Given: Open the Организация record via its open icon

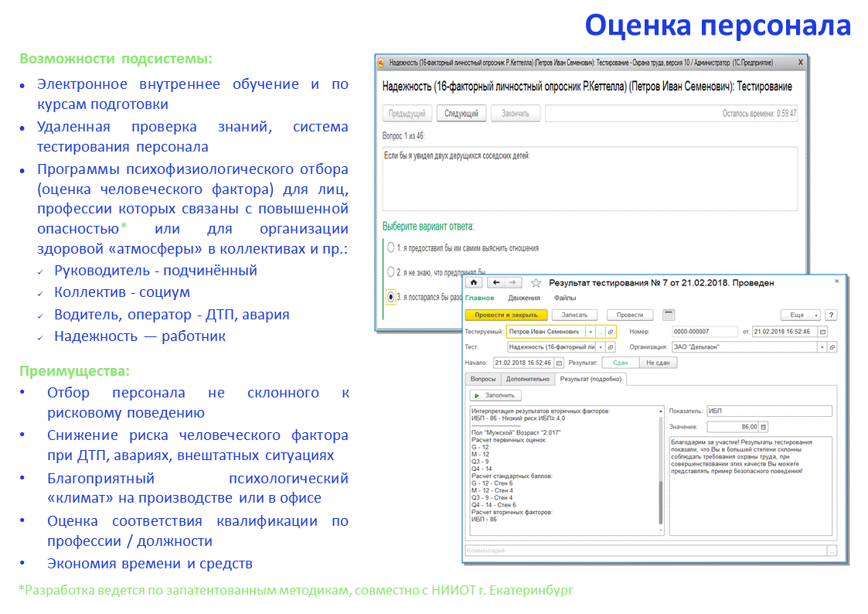Looking at the screenshot, I should tap(832, 347).
